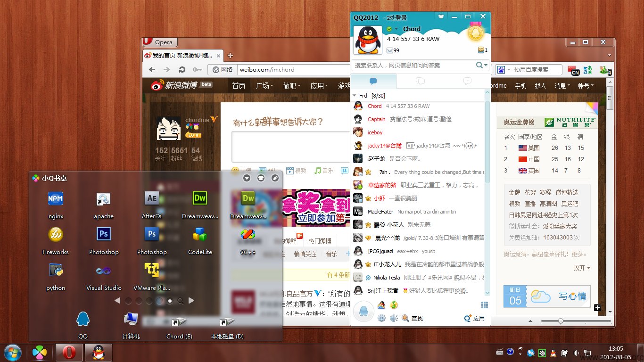Open QQ search options dropdown arrow

486,66
